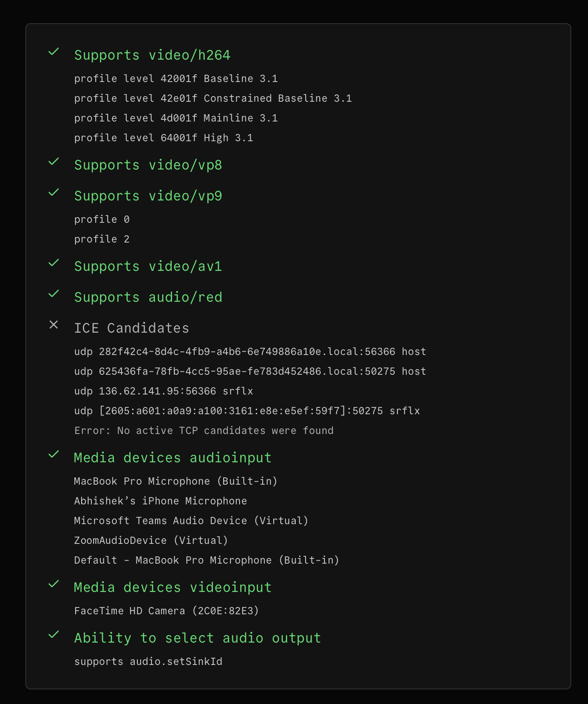The height and width of the screenshot is (704, 588).
Task: Click the X failure icon beside ICE Candidates
Action: pos(54,325)
